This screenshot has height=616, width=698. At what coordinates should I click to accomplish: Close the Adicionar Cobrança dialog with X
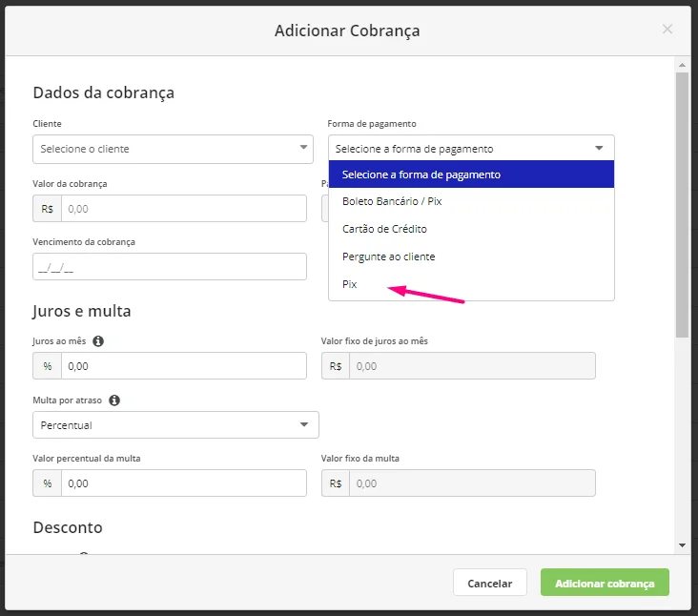667,30
